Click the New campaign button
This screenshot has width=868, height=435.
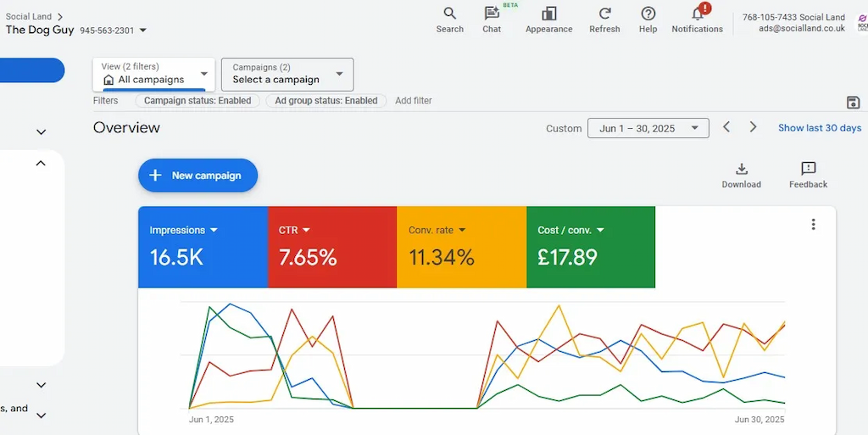click(x=198, y=176)
